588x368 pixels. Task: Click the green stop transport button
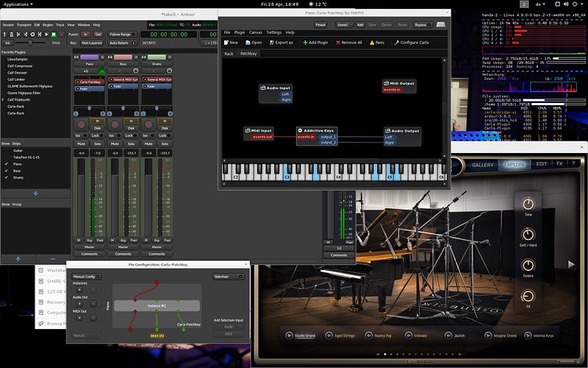(54, 35)
